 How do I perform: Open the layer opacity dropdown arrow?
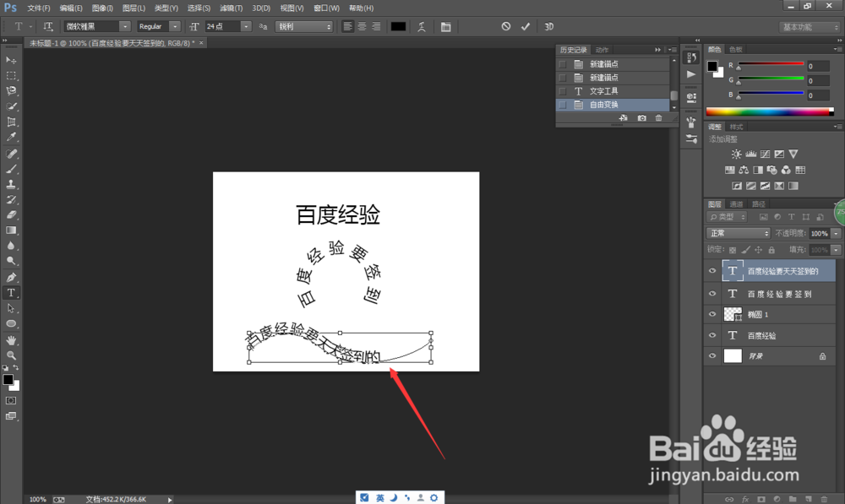[836, 233]
